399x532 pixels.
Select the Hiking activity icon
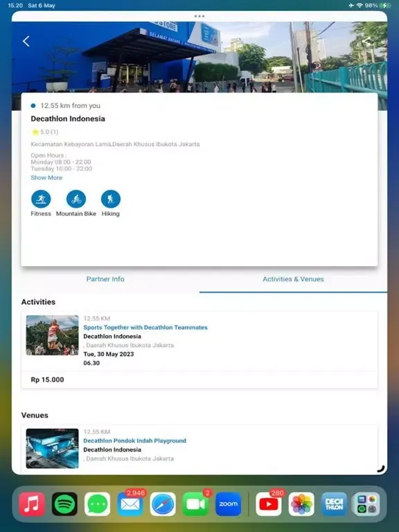coord(111,199)
